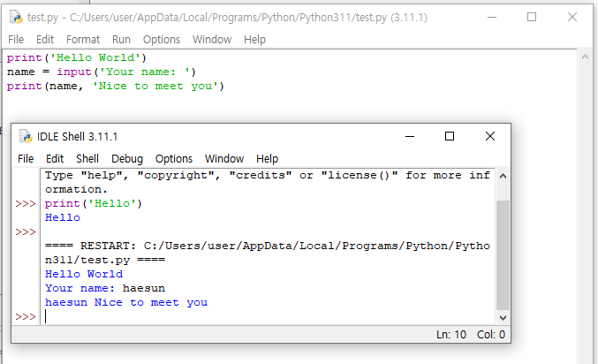This screenshot has width=598, height=364.
Task: Click the print('Hello World') line in editor
Action: (x=77, y=57)
